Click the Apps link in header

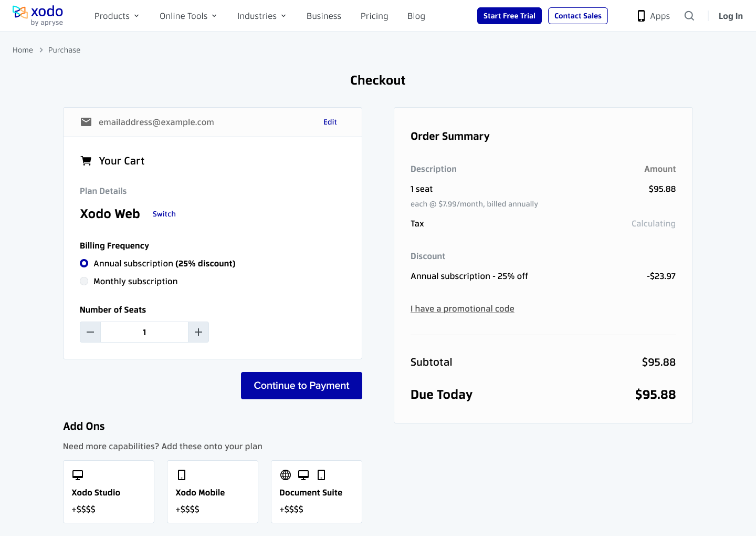coord(660,16)
